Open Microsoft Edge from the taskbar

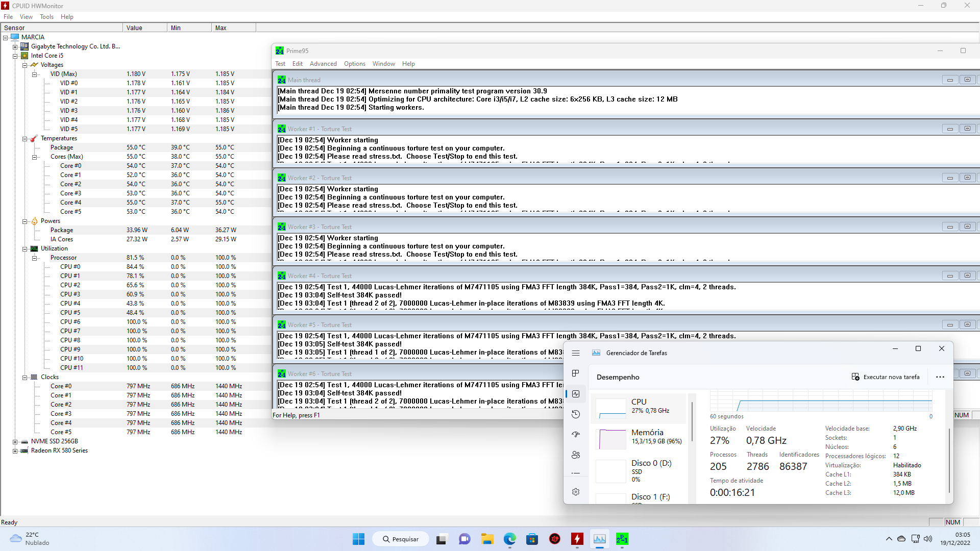[510, 539]
